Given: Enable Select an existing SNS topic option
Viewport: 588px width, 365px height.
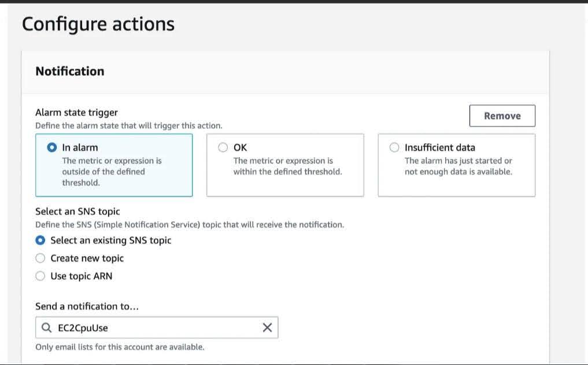Looking at the screenshot, I should point(40,240).
